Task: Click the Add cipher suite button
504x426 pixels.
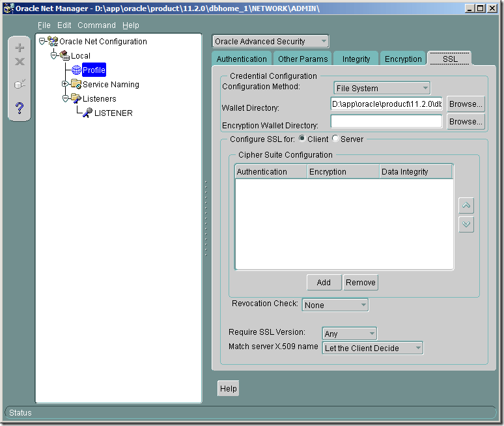Action: [324, 282]
